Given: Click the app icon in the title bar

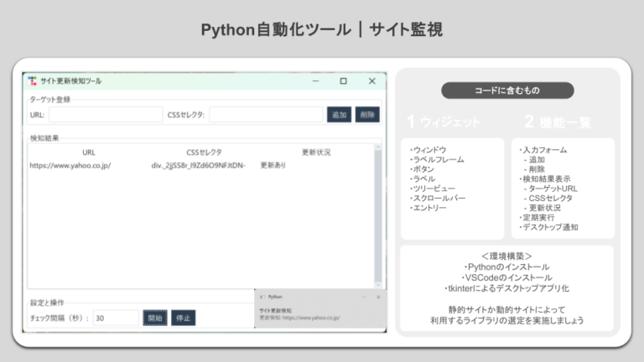Looking at the screenshot, I should pyautogui.click(x=32, y=81).
